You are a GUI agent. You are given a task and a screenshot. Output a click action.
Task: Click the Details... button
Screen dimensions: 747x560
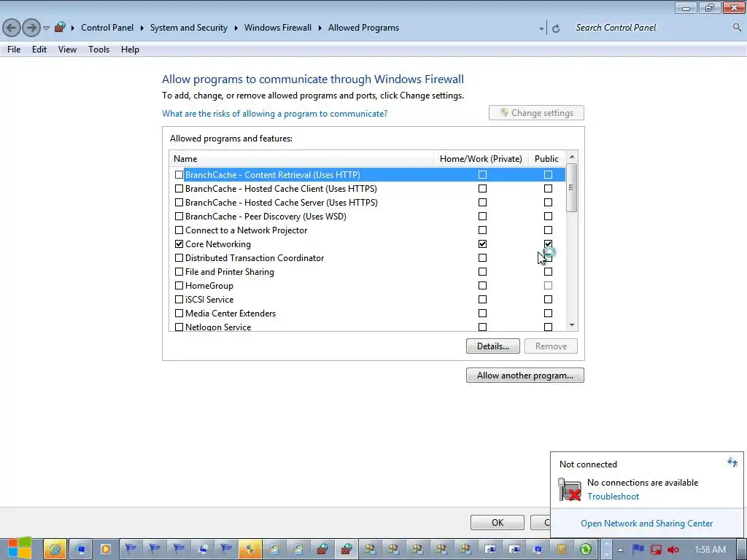point(493,346)
